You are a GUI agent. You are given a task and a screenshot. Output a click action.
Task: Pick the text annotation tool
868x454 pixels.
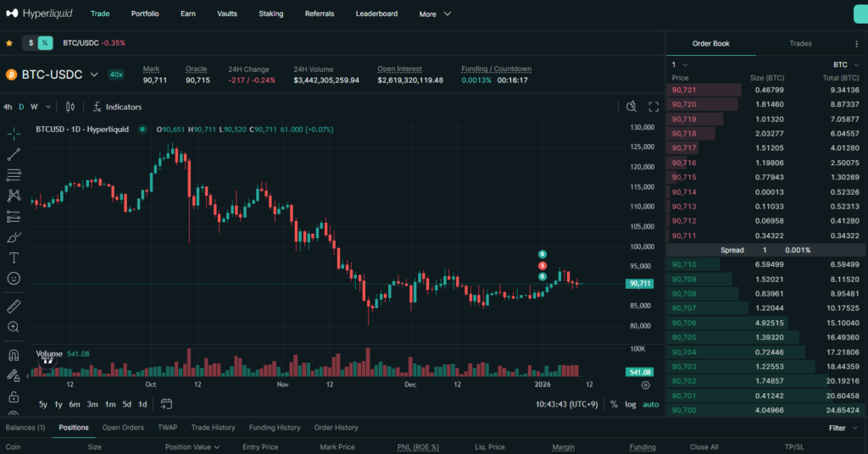(x=14, y=257)
